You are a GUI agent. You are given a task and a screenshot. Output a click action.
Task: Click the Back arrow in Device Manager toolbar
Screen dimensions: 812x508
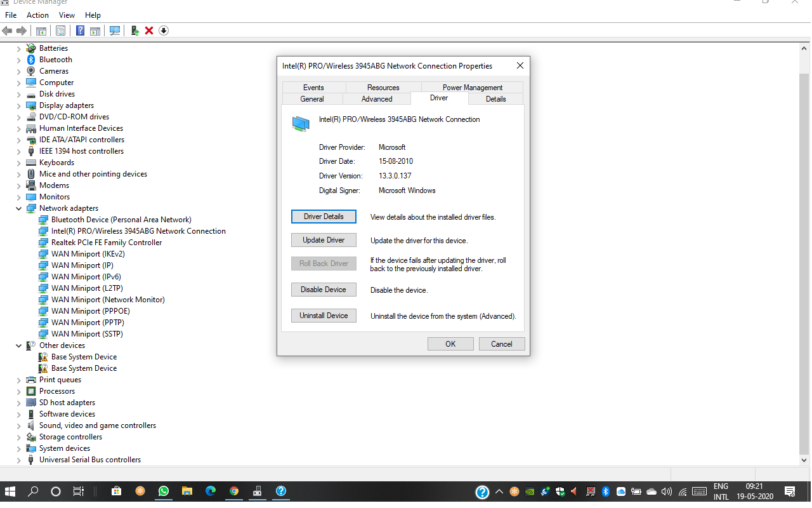pyautogui.click(x=8, y=30)
